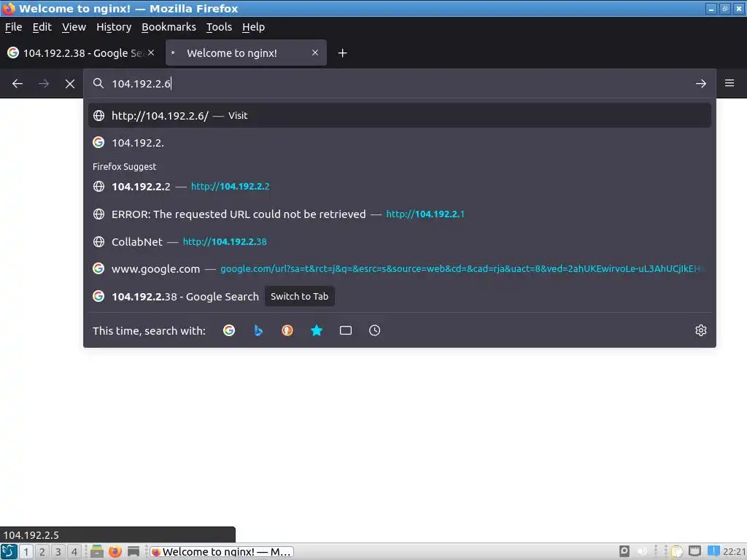Open the View menu

(x=74, y=27)
